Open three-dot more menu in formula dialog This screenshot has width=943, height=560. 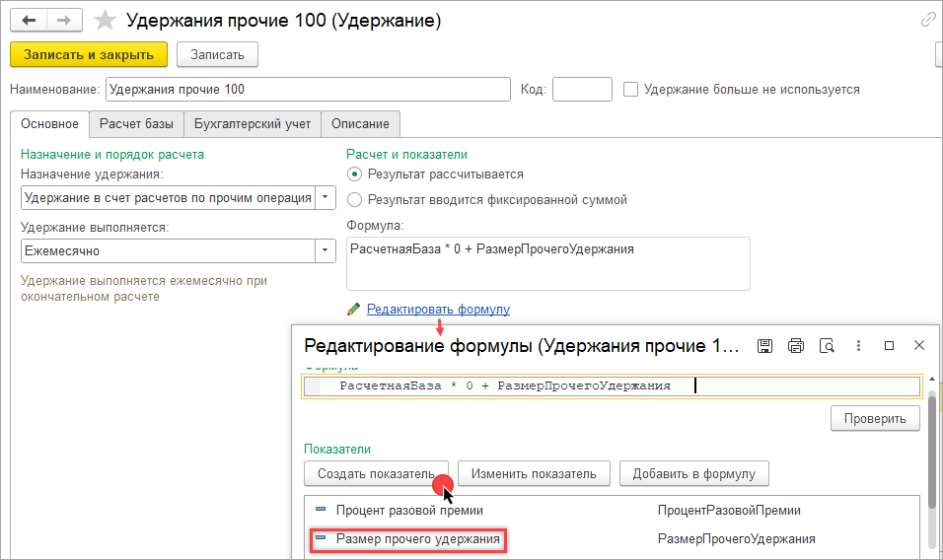858,346
